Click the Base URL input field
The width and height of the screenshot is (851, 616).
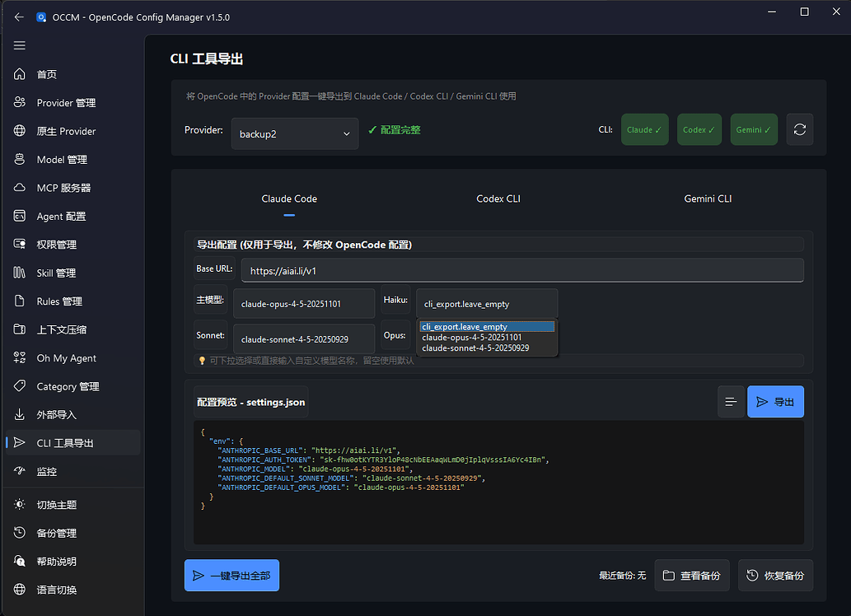522,270
